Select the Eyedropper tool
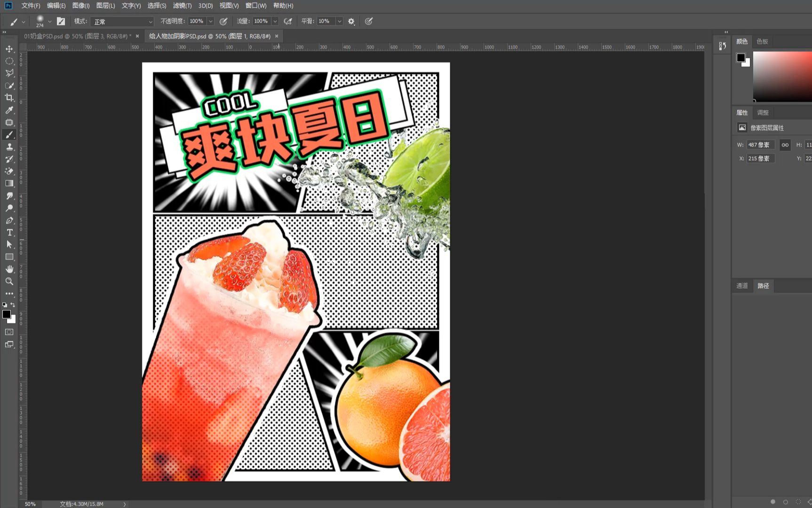Image resolution: width=812 pixels, height=508 pixels. 9,110
